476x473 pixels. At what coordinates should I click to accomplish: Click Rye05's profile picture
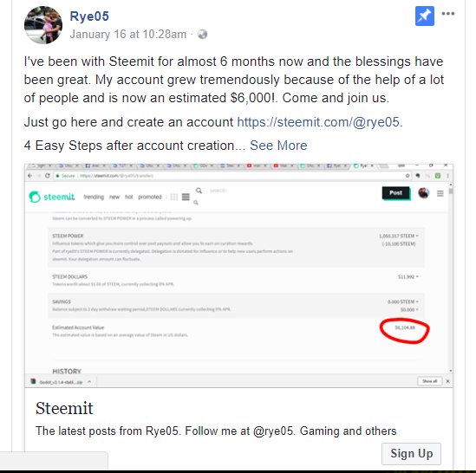[x=43, y=25]
